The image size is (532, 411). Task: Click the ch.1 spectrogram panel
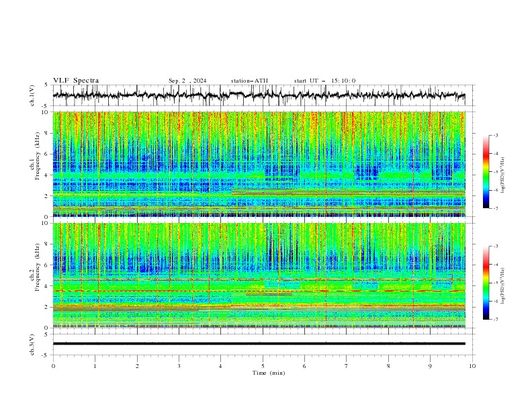[259, 164]
